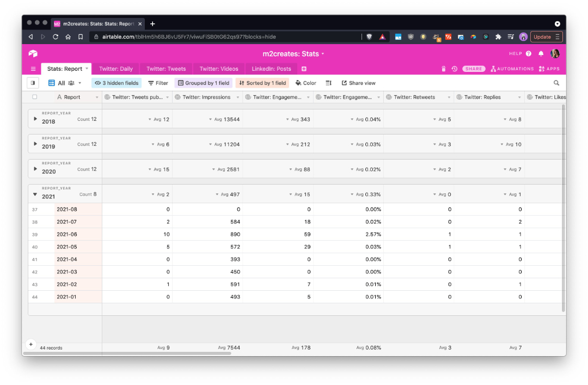Open the browser media playlist icon
The image size is (588, 385).
tap(511, 37)
